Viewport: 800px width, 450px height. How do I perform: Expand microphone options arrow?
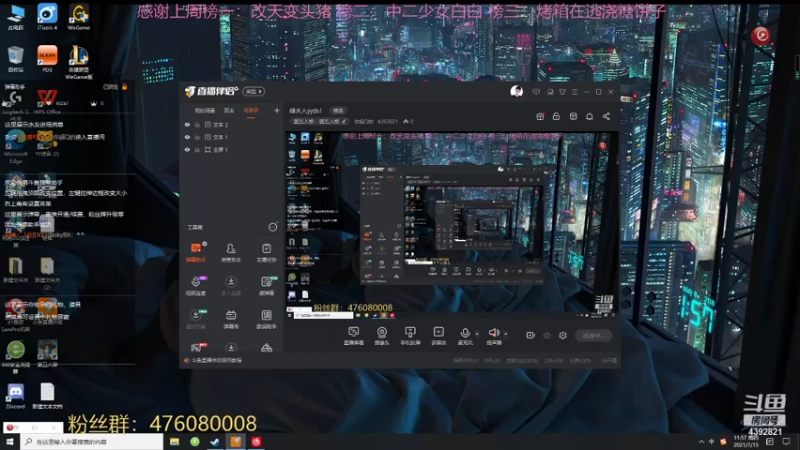pos(477,334)
